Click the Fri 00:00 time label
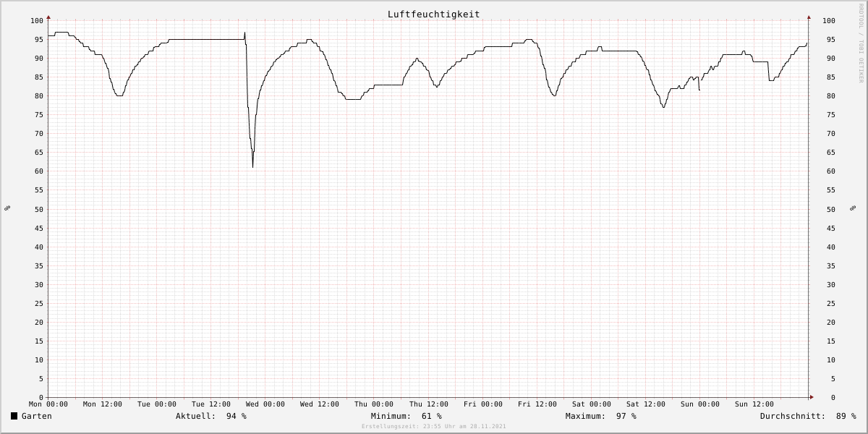 click(x=483, y=404)
